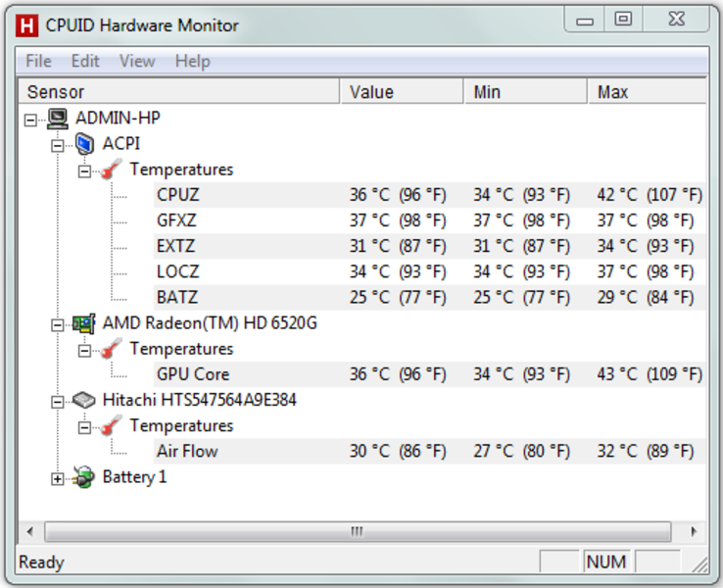723x588 pixels.
Task: Click the Max column header
Action: (x=648, y=92)
